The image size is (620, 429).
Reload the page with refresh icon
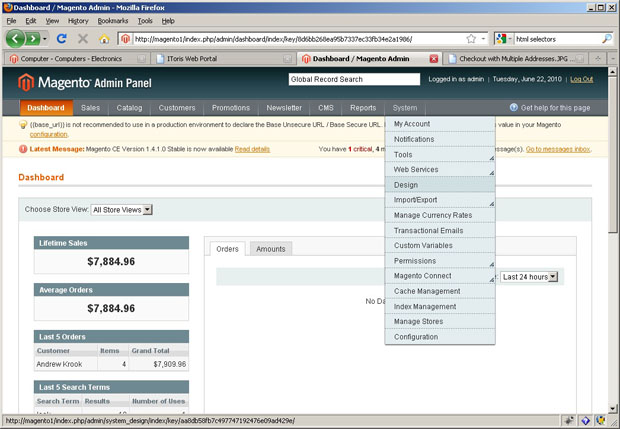point(62,38)
